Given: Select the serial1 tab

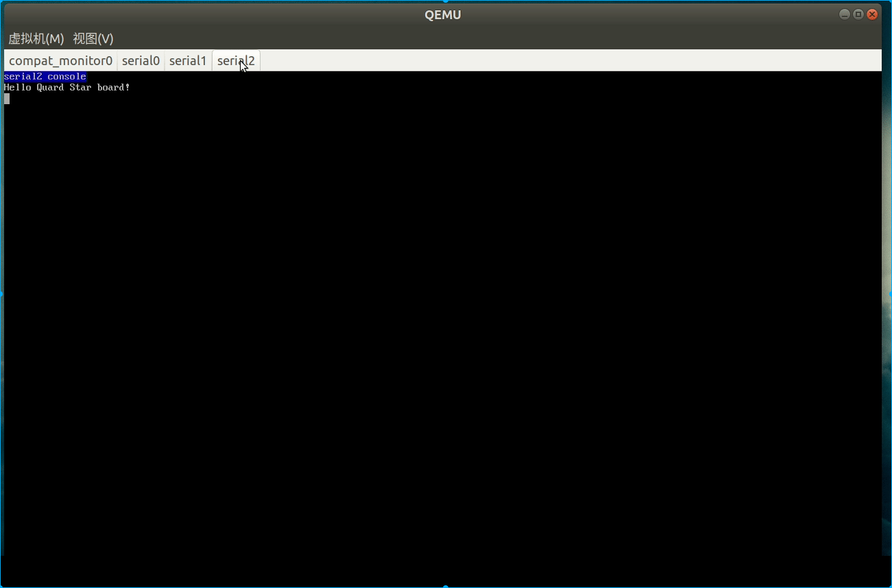Looking at the screenshot, I should point(187,60).
